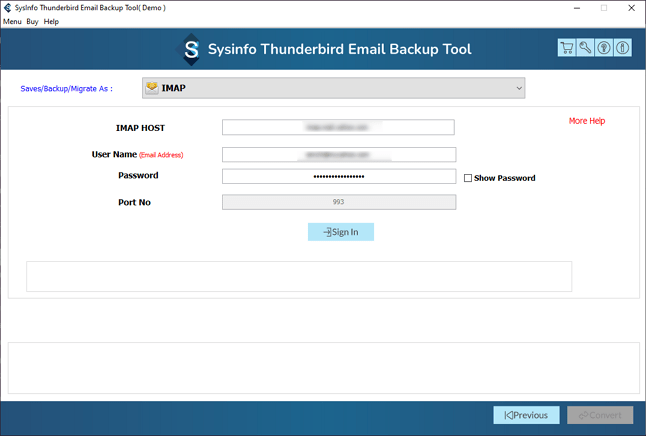The height and width of the screenshot is (436, 646).
Task: Click the IMAP HOST input field
Action: [338, 127]
